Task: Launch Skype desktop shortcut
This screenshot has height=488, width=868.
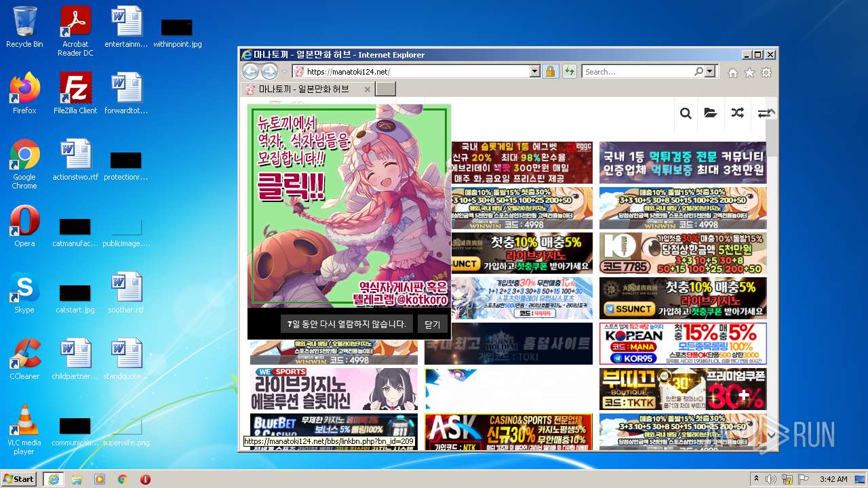Action: pos(24,292)
